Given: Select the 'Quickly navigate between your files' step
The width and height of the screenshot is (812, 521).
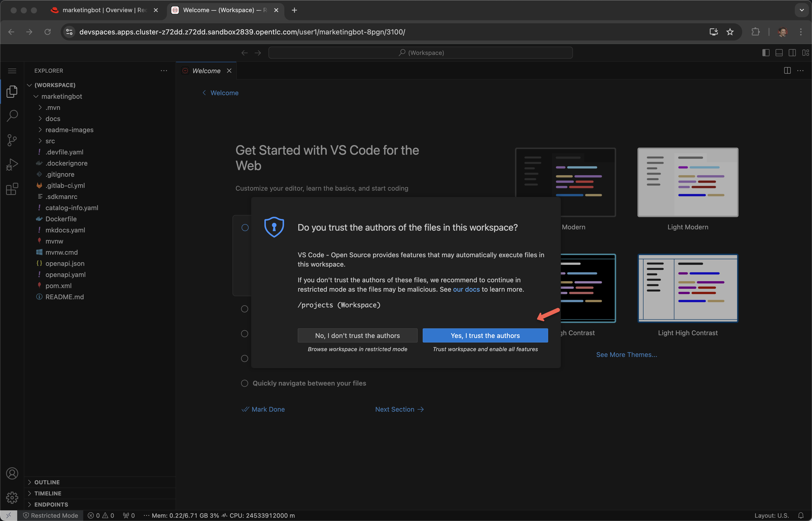Looking at the screenshot, I should 309,383.
